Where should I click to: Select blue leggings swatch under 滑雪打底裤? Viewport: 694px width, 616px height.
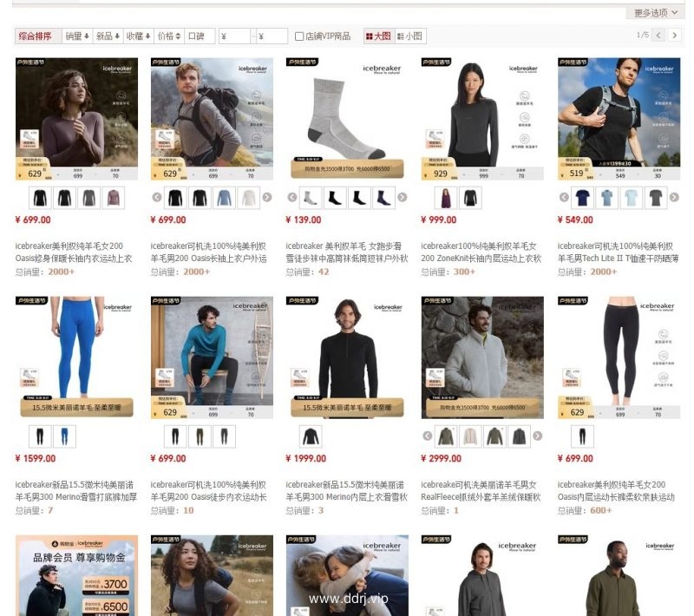point(64,436)
